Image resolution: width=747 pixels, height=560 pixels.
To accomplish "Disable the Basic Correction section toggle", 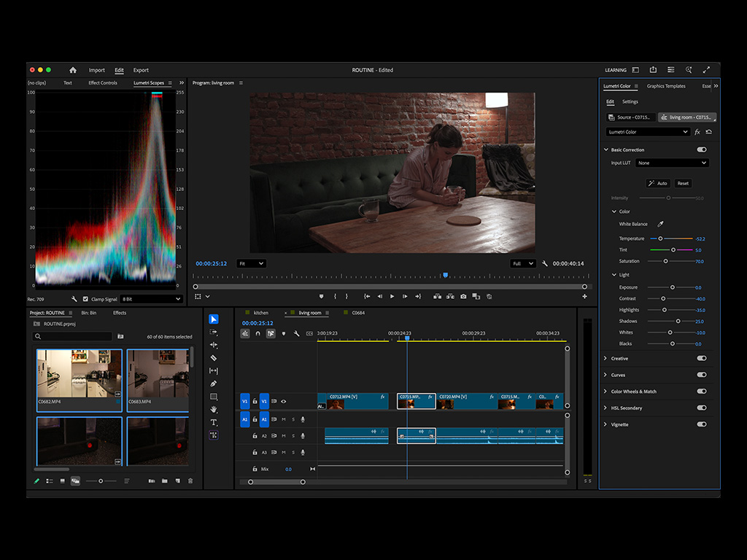I will (700, 149).
